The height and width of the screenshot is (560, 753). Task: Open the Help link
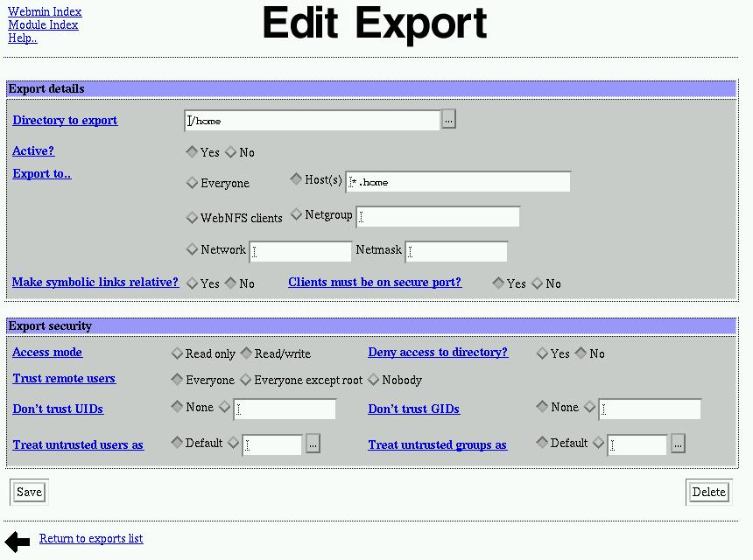23,38
